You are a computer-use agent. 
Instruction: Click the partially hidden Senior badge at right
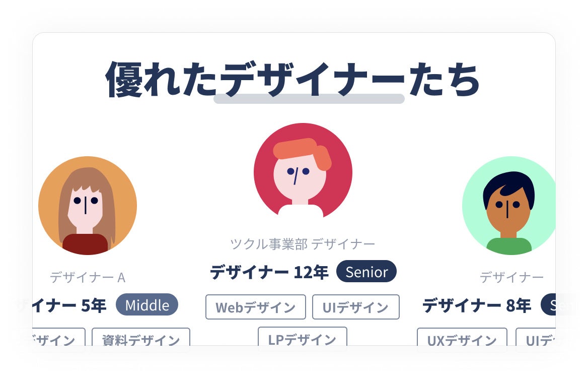click(549, 305)
